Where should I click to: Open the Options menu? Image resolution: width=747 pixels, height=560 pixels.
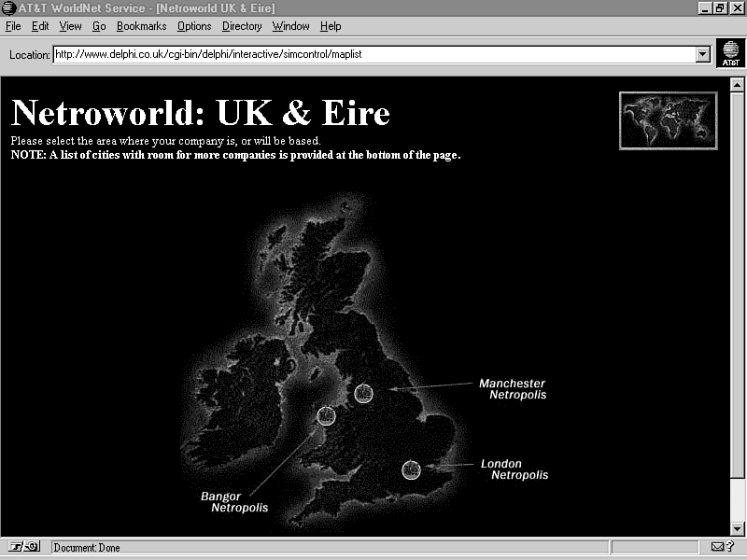coord(194,26)
